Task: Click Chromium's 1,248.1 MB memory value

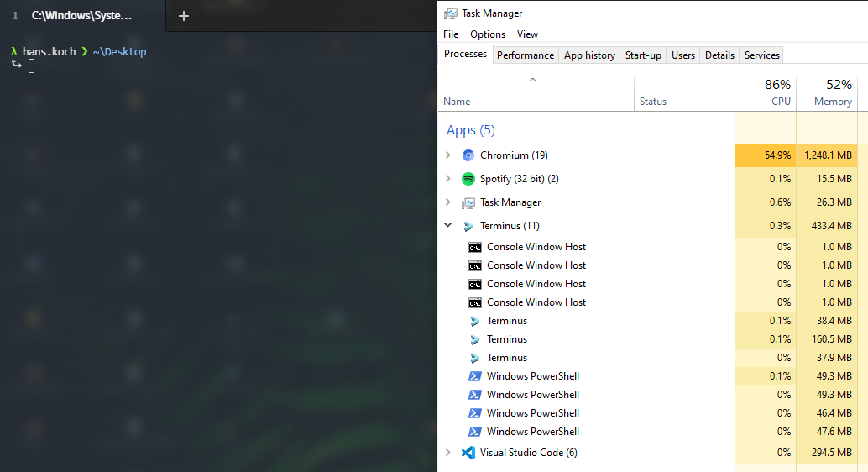Action: coord(829,155)
